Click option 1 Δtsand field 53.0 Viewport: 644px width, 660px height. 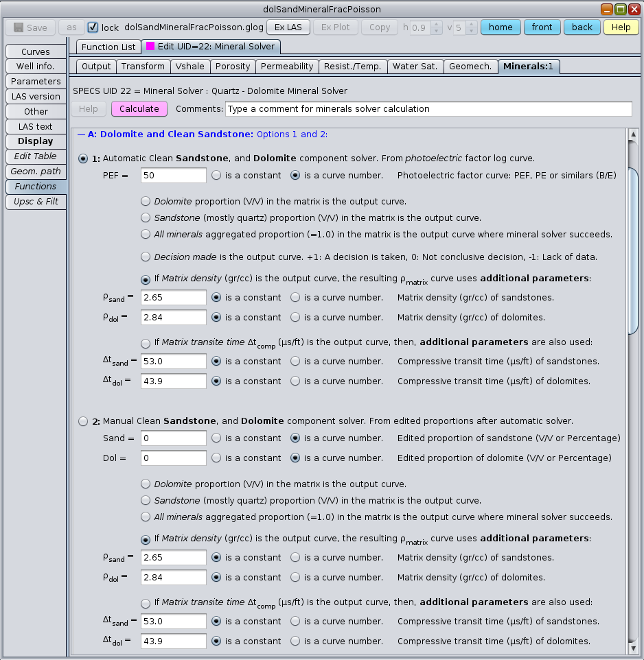pos(173,361)
